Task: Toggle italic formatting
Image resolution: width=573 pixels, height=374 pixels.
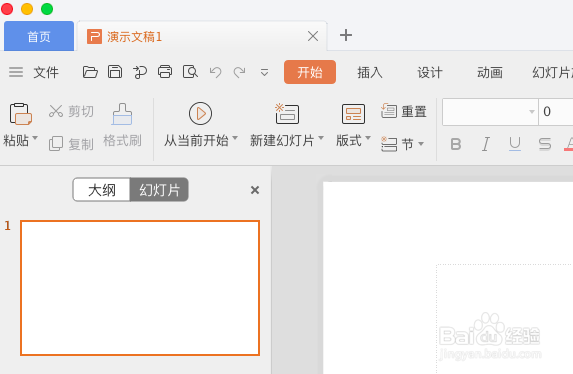Action: [485, 144]
